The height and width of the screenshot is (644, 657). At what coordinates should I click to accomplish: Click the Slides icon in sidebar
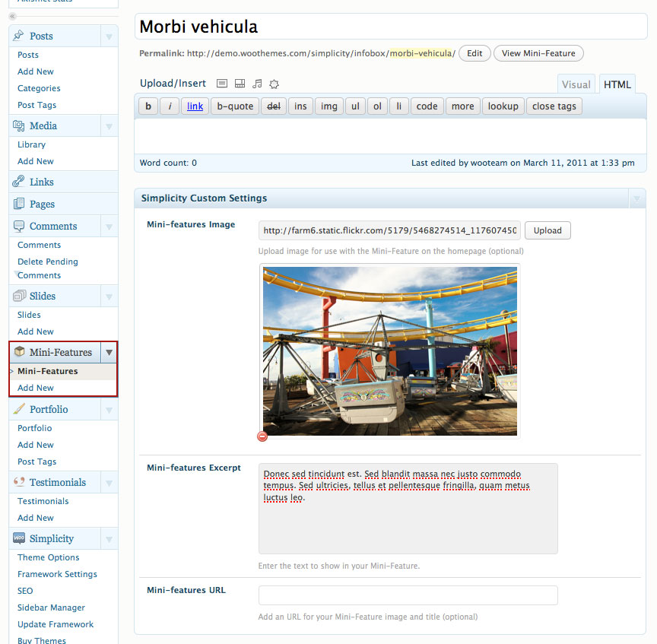point(19,296)
